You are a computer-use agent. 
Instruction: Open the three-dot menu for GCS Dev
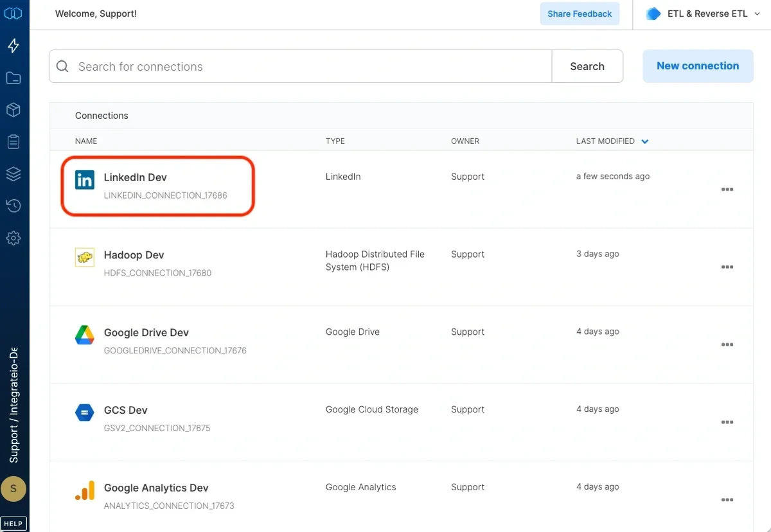click(x=727, y=422)
